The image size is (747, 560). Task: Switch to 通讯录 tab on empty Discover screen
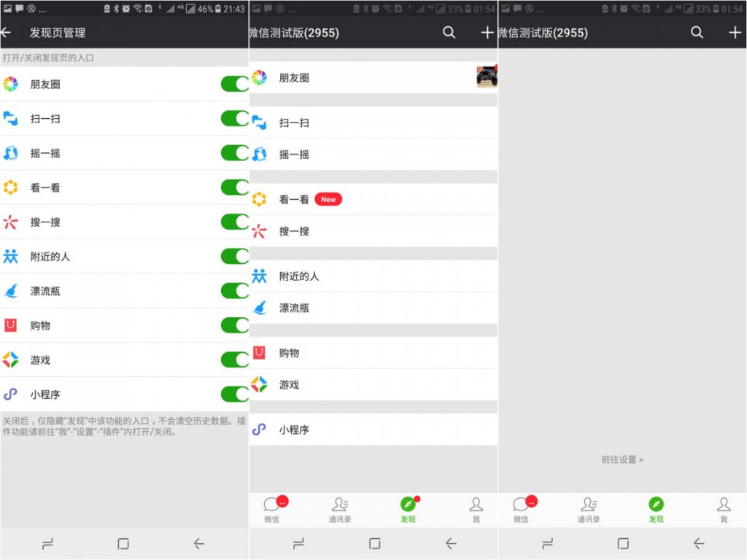tap(588, 509)
